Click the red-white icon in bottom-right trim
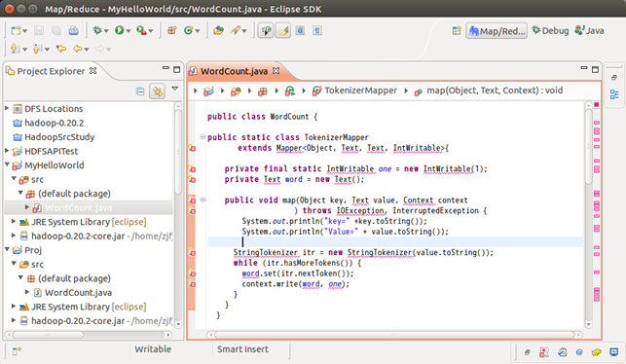The image size is (626, 364). pyautogui.click(x=544, y=352)
